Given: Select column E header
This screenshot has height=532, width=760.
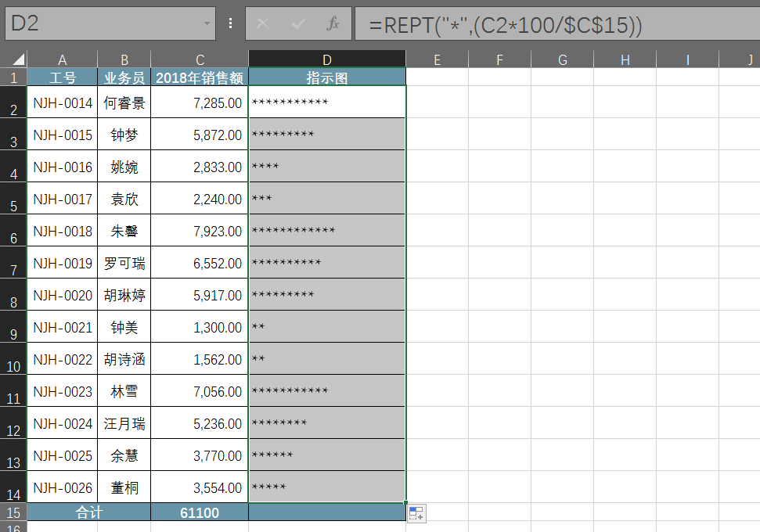Looking at the screenshot, I should tap(438, 59).
